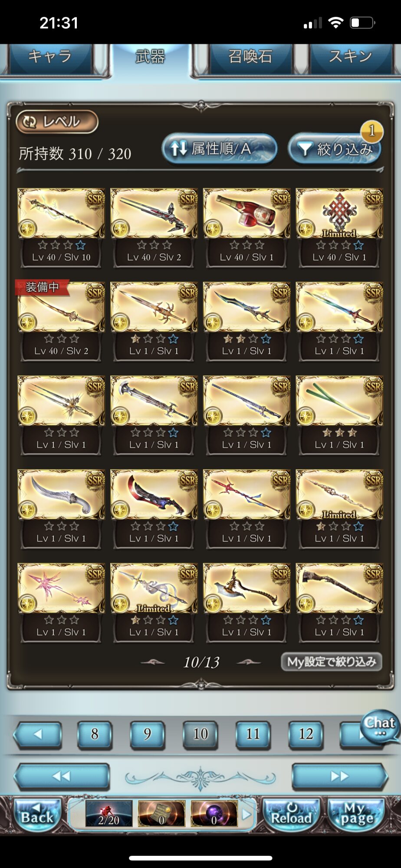
Task: Open the 絞り込み filter options
Action: pos(335,149)
